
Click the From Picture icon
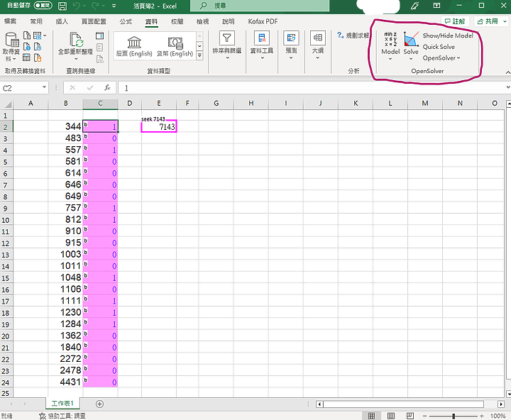[x=38, y=35]
